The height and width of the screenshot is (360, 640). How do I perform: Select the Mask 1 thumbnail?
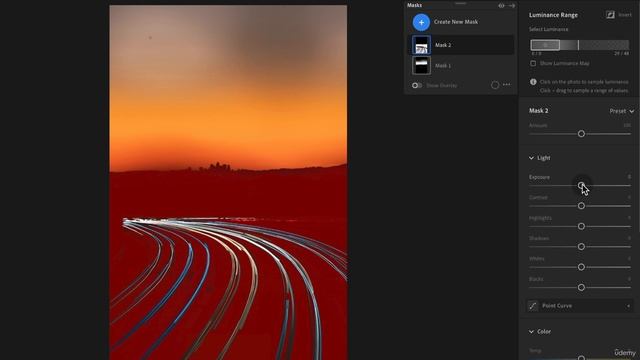point(421,65)
